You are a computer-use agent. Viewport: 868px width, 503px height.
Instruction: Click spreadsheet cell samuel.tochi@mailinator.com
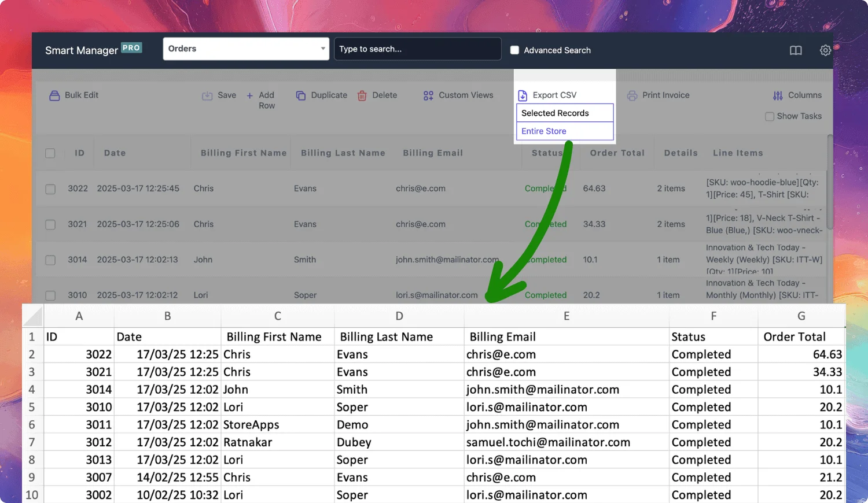567,442
